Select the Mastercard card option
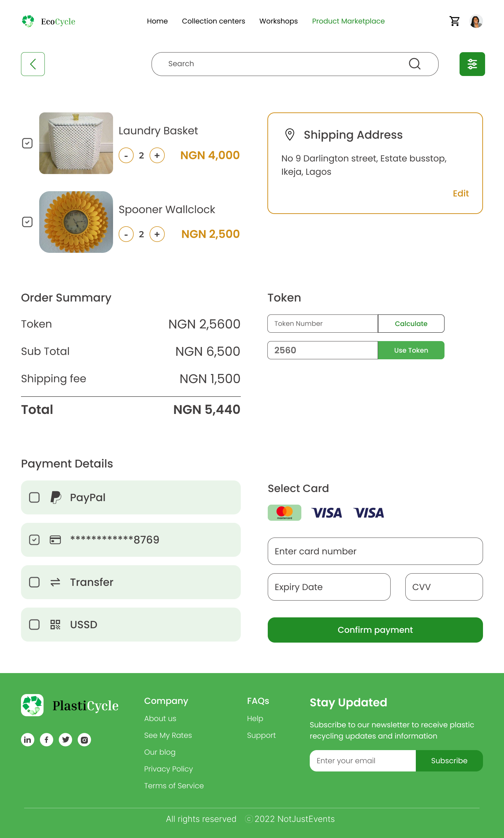Image resolution: width=504 pixels, height=838 pixels. point(285,513)
